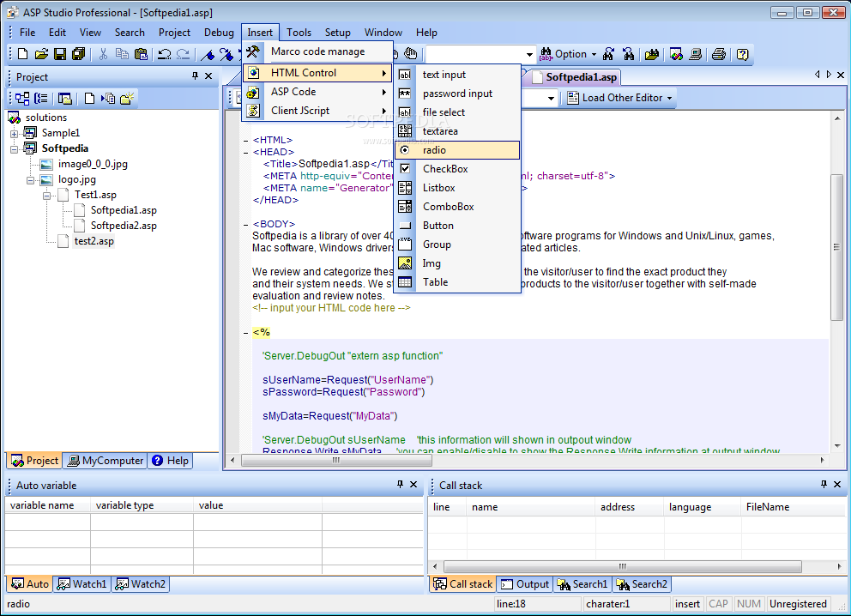Click the Option toolbar button
851x616 pixels.
(563, 54)
